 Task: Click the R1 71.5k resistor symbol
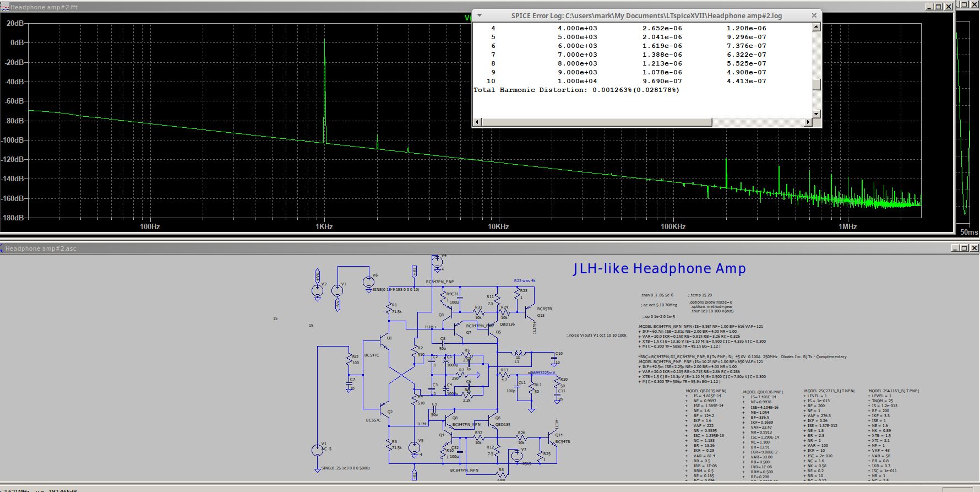point(389,309)
